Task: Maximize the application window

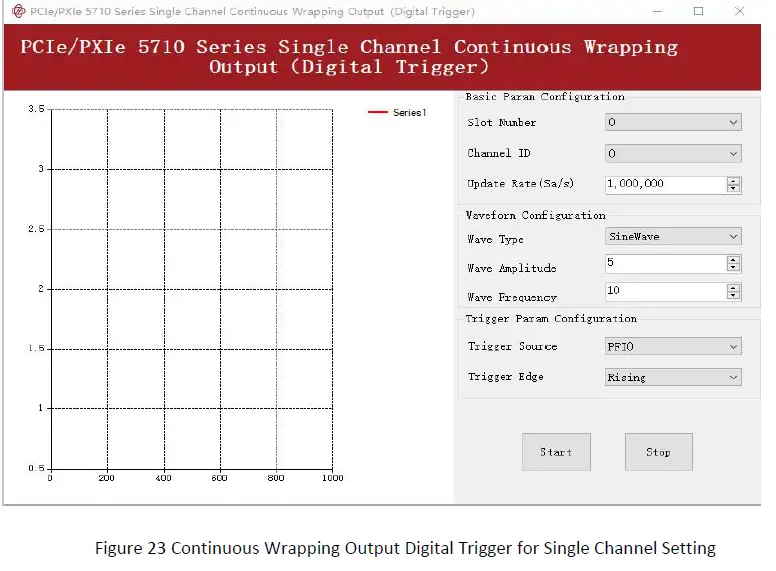Action: 698,11
